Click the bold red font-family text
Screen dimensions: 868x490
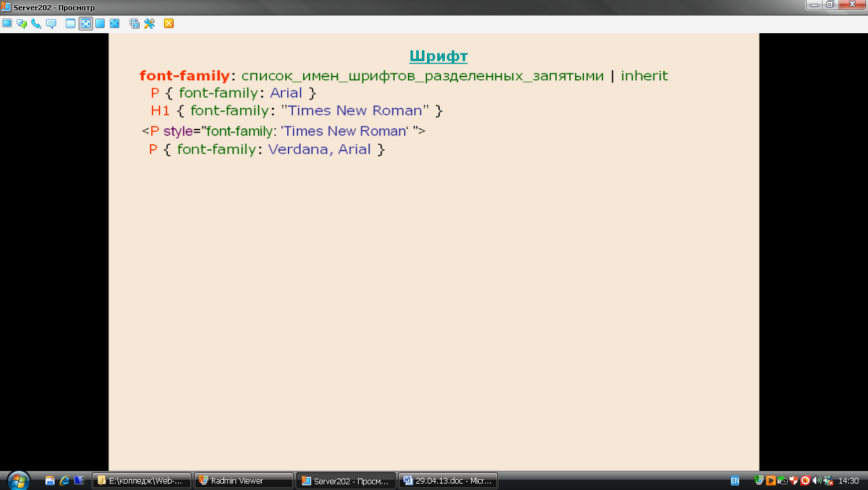(184, 76)
